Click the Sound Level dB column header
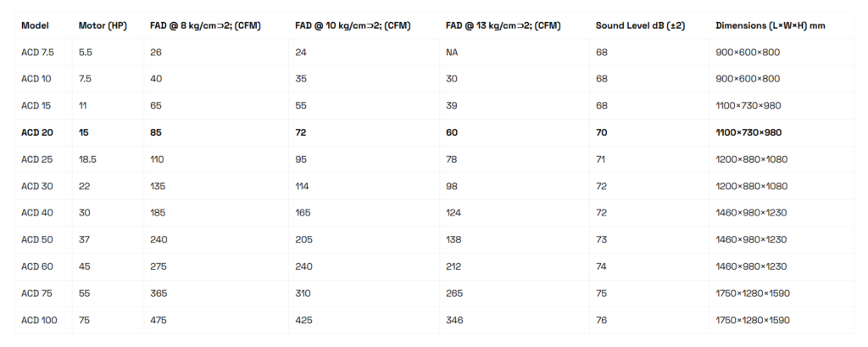 640,26
